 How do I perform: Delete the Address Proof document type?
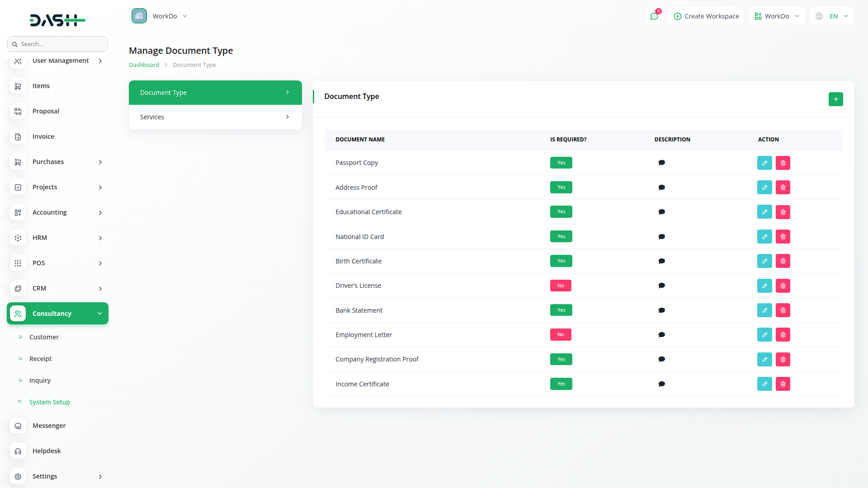pos(783,188)
